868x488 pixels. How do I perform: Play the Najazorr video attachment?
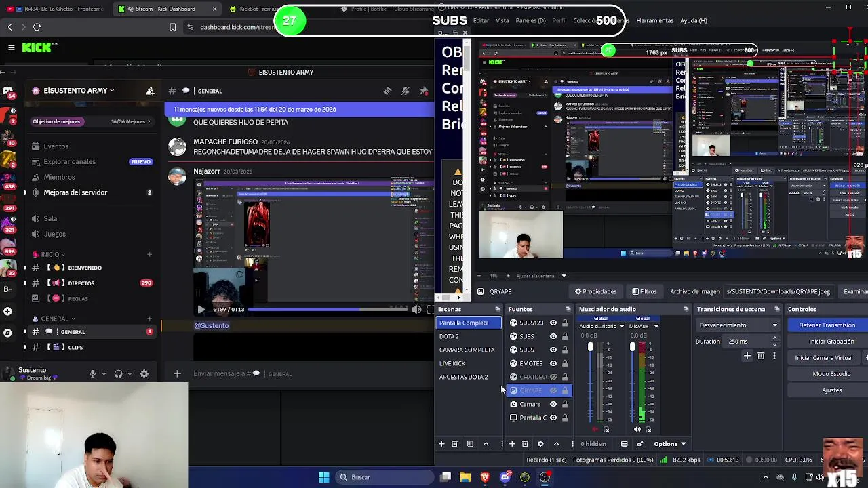point(201,309)
